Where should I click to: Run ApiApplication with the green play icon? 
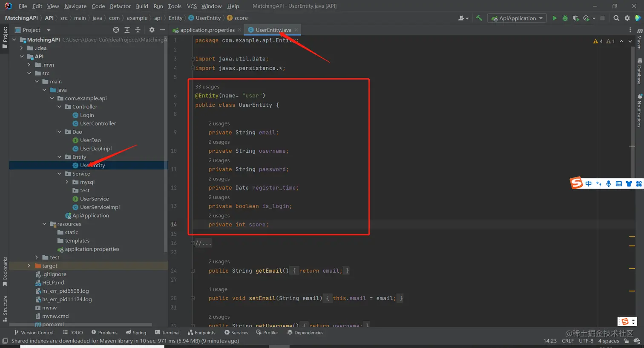[x=554, y=18]
